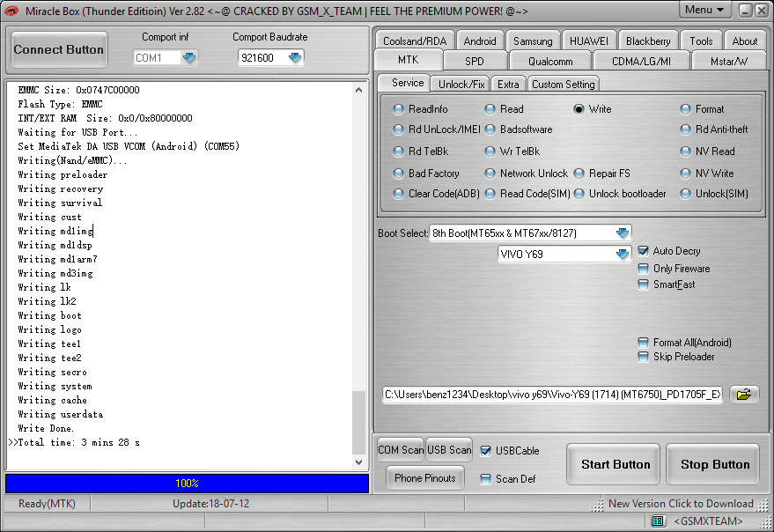Screen dimensions: 774x532
Task: Switch to the Mstar/W tab
Action: [728, 62]
